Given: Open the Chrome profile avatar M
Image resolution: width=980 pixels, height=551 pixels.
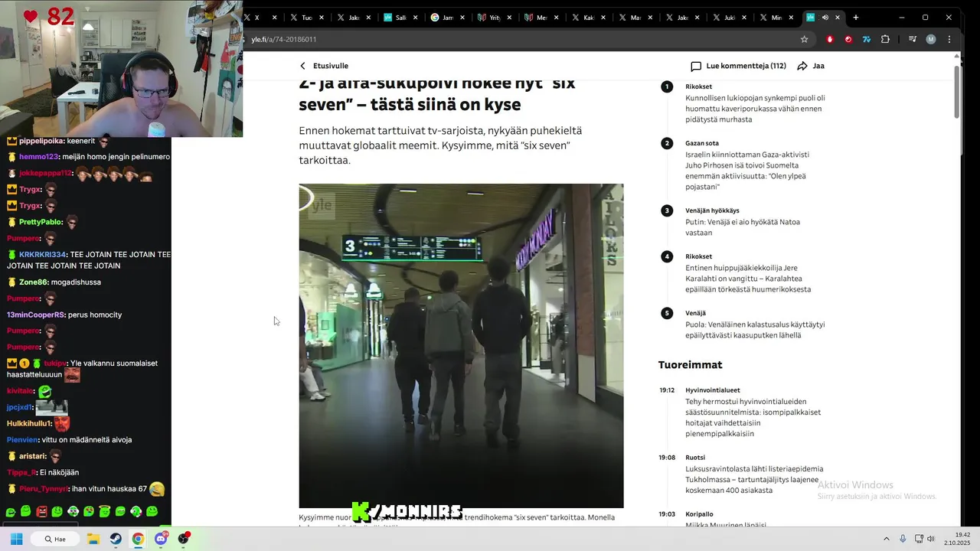Looking at the screenshot, I should pos(931,39).
